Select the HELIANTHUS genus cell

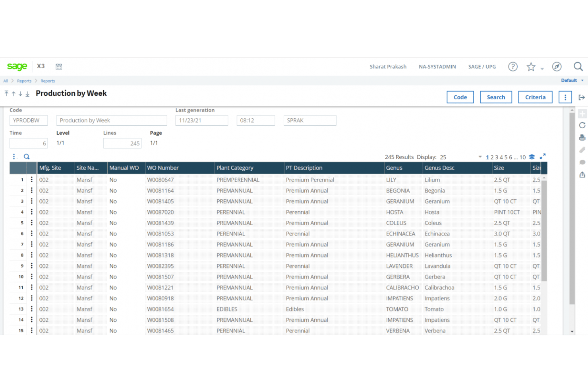click(403, 255)
